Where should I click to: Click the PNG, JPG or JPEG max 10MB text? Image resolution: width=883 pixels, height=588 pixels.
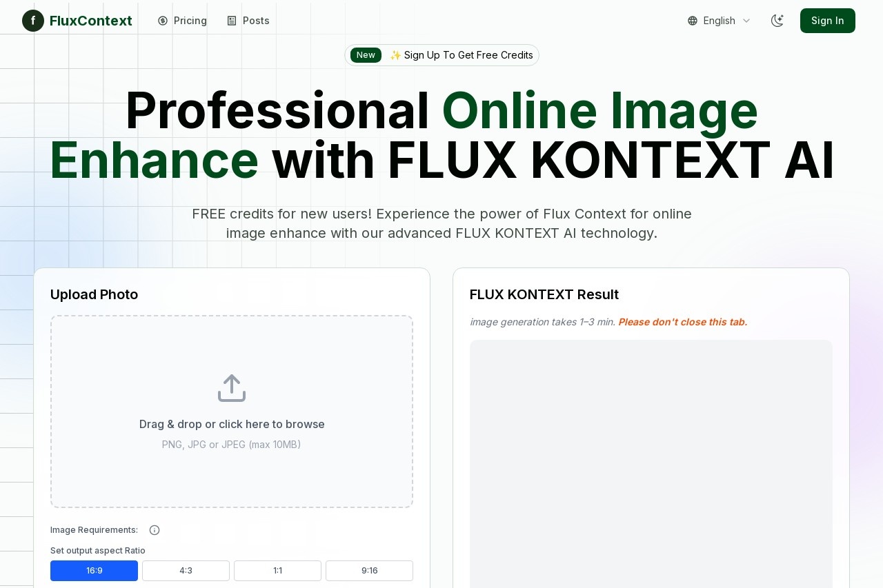pyautogui.click(x=232, y=445)
